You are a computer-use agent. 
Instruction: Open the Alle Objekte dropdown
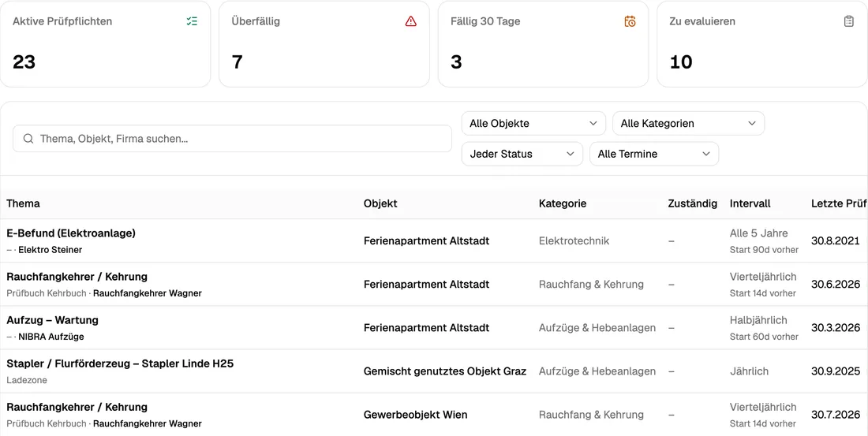pos(533,123)
